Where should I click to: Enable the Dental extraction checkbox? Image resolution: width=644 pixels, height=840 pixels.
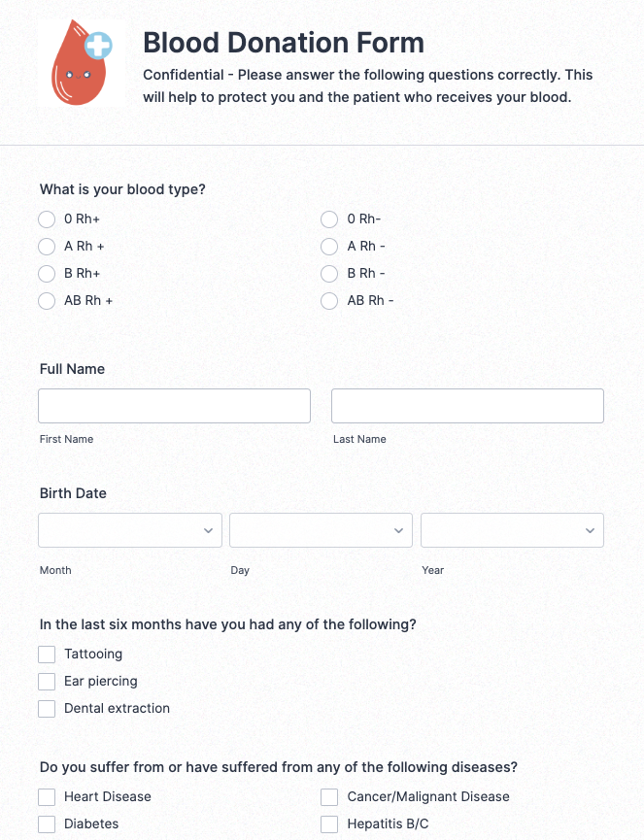46,708
